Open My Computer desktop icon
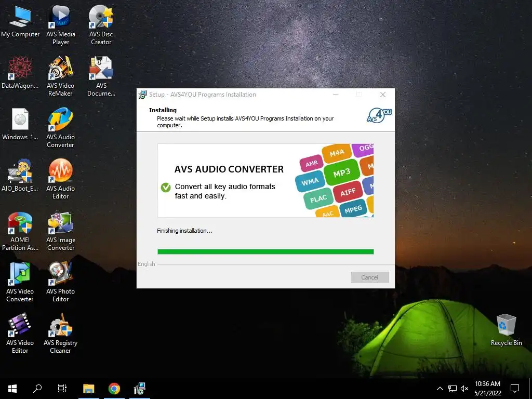The image size is (532, 399). click(20, 22)
